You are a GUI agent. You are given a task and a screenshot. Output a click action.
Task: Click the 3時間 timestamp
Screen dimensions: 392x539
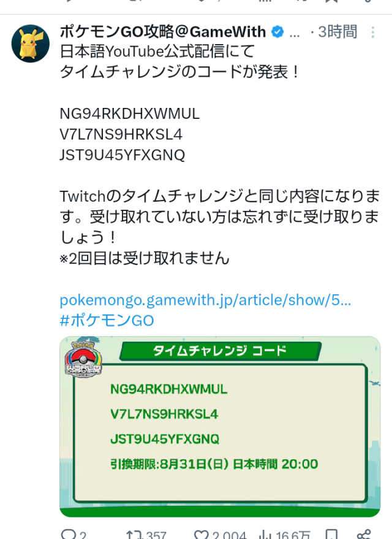[x=337, y=32]
